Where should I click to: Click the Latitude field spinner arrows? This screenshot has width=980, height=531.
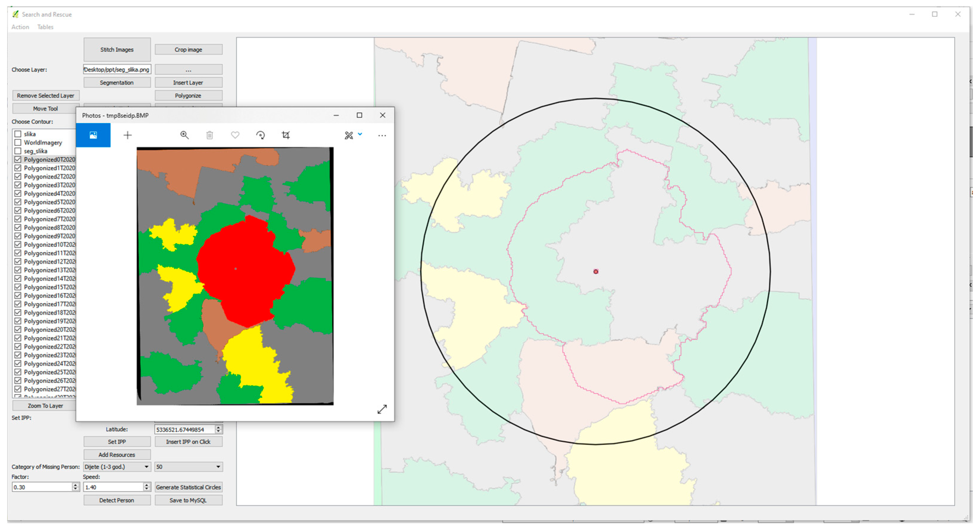point(218,429)
